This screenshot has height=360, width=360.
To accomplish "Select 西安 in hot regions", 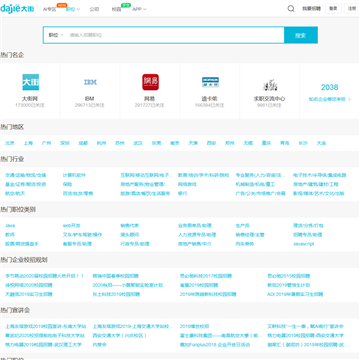I will click(211, 143).
